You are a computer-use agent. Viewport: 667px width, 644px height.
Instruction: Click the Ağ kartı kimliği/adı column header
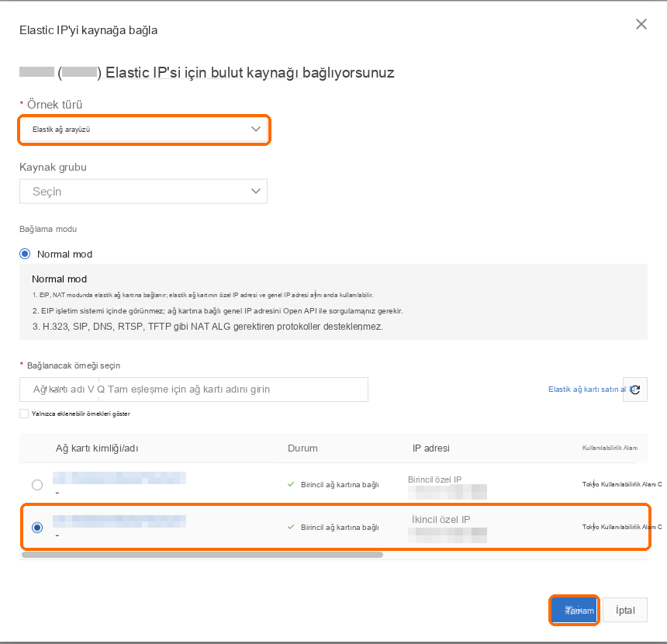97,448
